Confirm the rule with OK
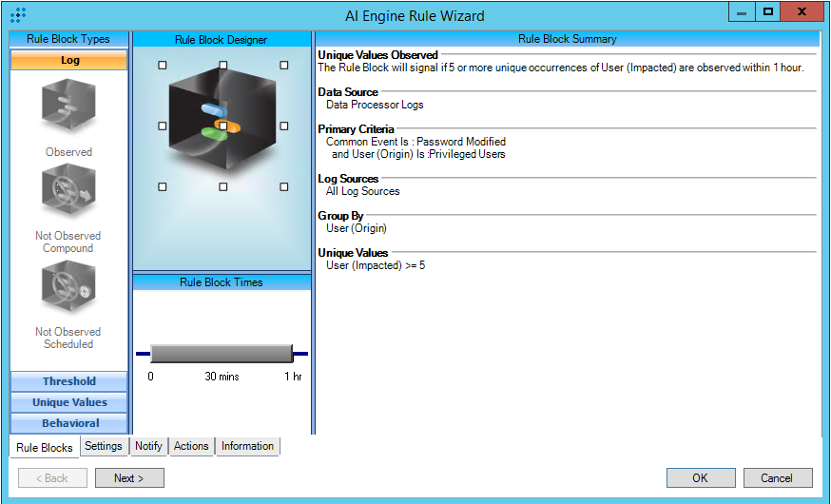Screen dimensions: 831x504 click(x=700, y=477)
